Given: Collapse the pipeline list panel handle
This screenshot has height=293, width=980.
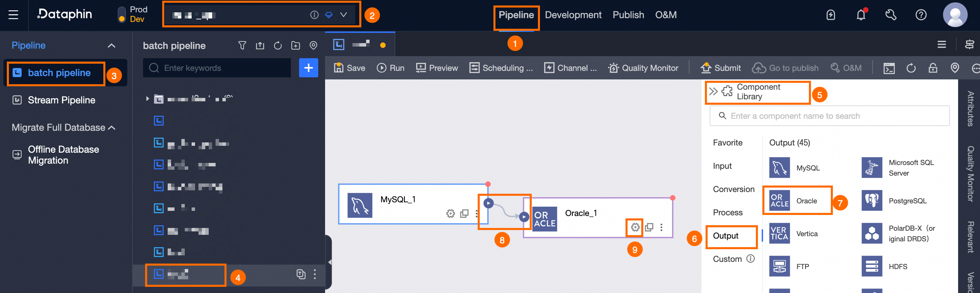Looking at the screenshot, I should (x=329, y=262).
